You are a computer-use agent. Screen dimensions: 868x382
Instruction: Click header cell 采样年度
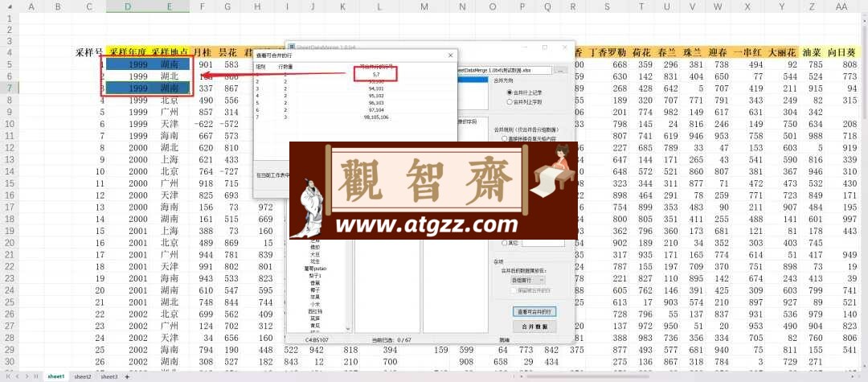click(128, 52)
